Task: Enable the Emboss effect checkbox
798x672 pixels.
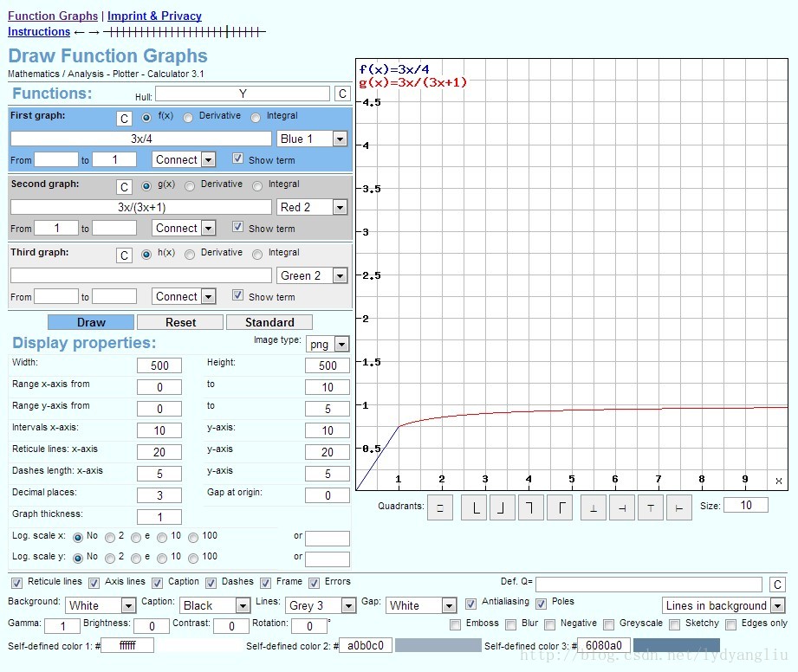Action: (x=456, y=624)
